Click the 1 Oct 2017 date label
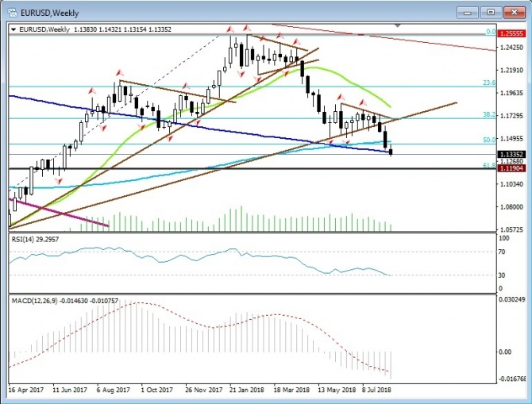 [156, 390]
